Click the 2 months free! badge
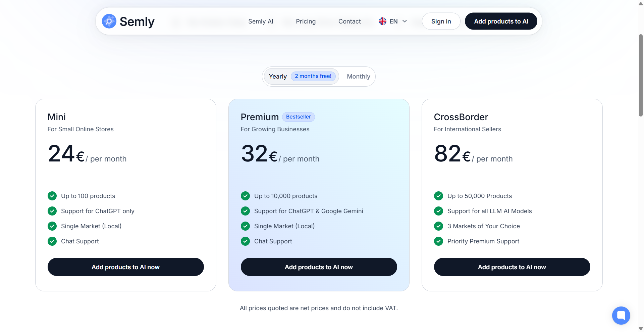 tap(313, 76)
